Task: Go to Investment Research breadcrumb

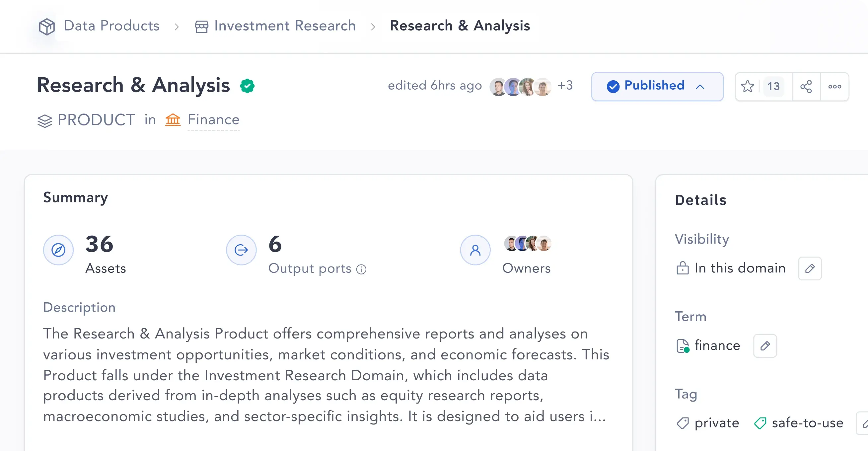Action: coord(285,26)
